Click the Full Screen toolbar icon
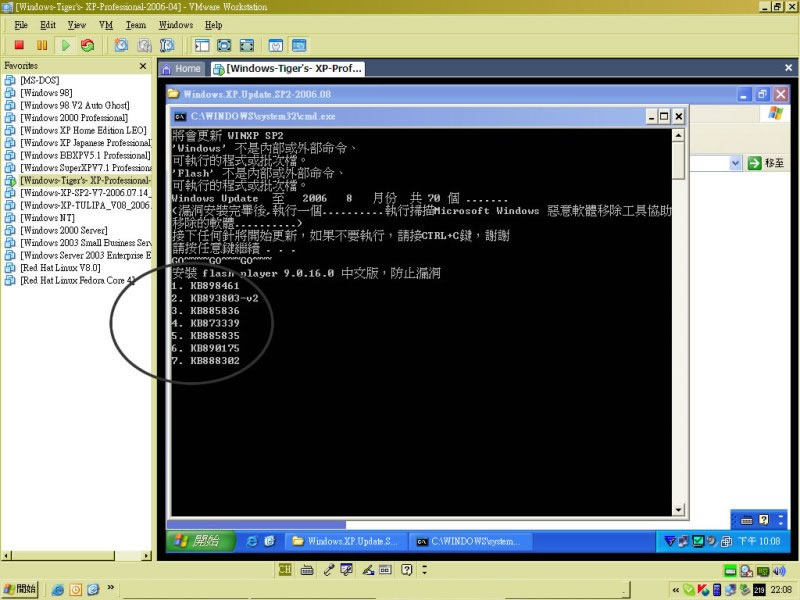Viewport: 800px width, 600px height. tap(247, 45)
